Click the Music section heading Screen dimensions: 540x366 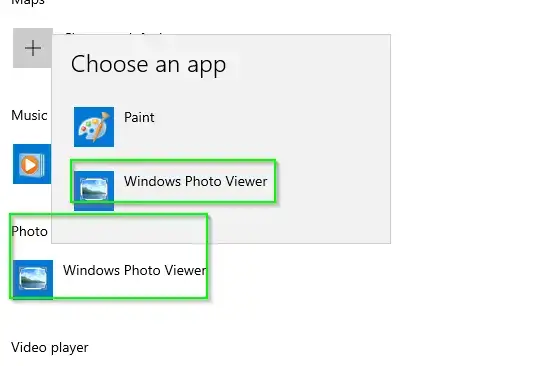[x=29, y=115]
